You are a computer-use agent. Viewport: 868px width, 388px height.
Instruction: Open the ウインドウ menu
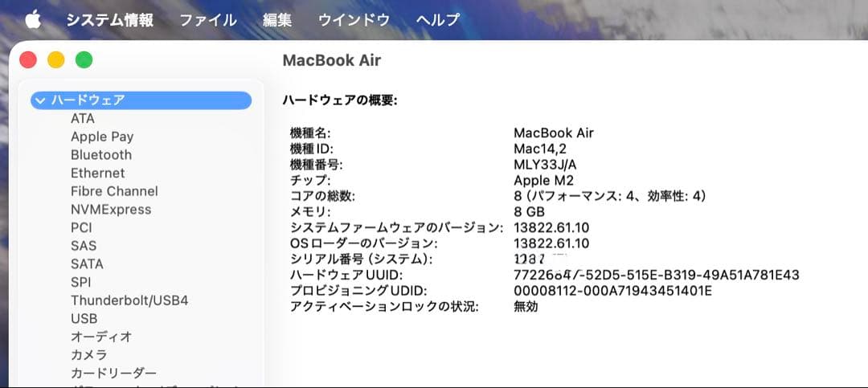pos(354,20)
